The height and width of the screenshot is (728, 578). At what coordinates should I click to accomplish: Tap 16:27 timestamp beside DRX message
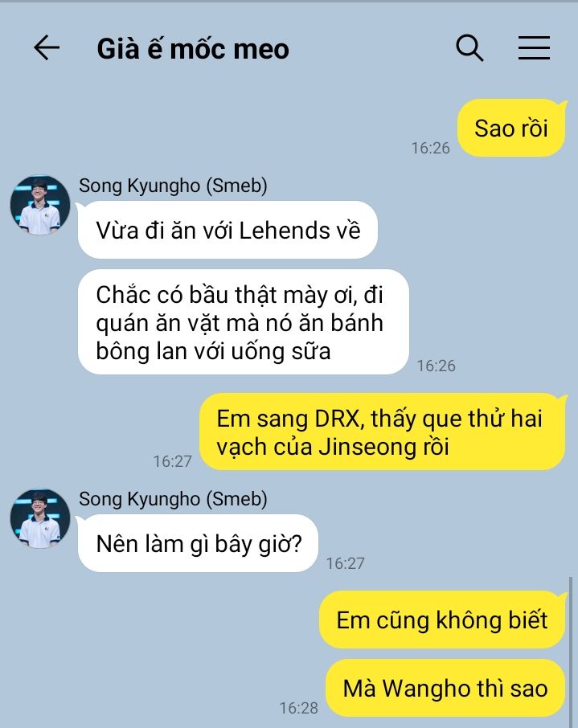(x=172, y=461)
